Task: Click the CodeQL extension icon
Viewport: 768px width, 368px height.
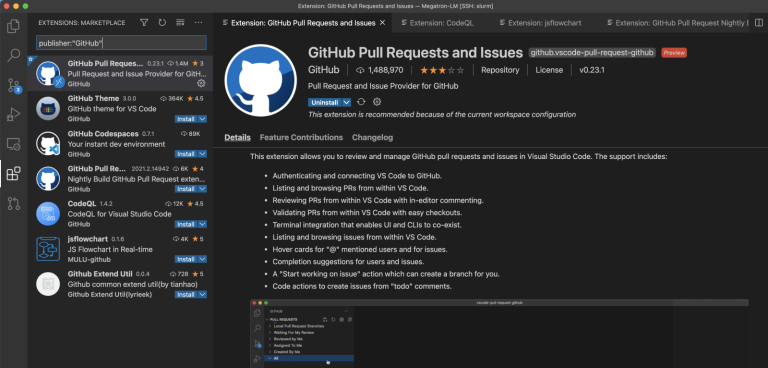Action: pos(48,214)
